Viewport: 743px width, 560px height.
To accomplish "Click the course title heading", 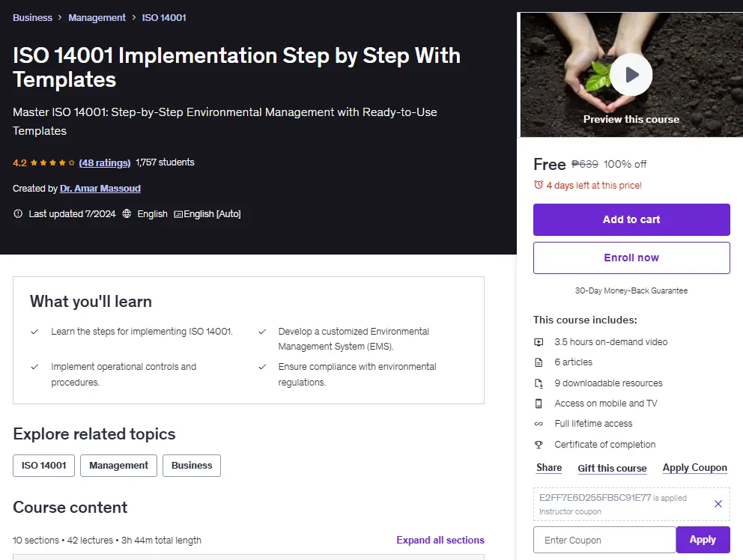I will 237,67.
